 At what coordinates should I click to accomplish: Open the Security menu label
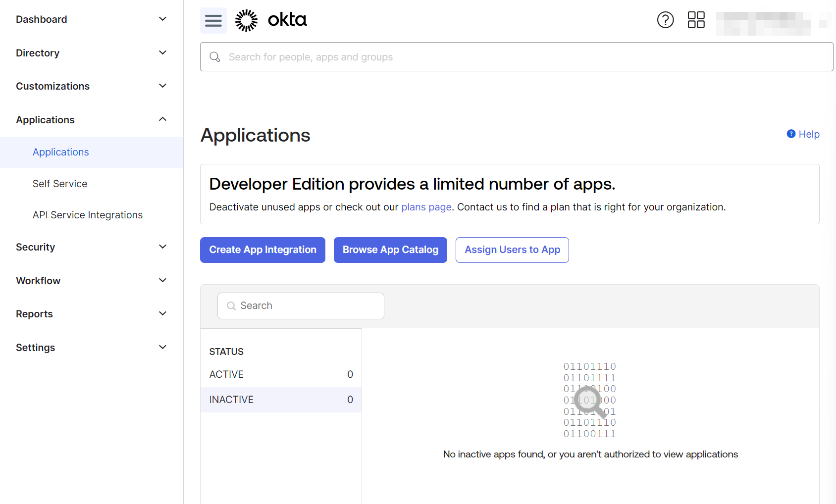pyautogui.click(x=35, y=247)
